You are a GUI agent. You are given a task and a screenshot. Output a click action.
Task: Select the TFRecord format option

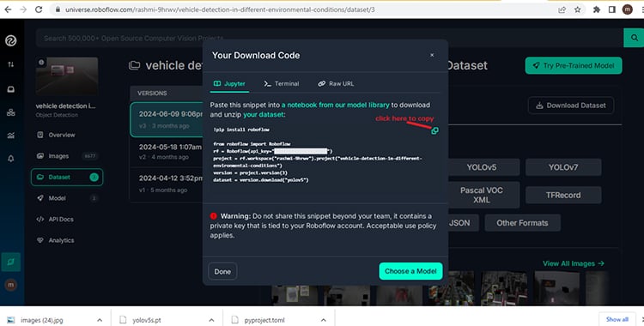pyautogui.click(x=563, y=195)
